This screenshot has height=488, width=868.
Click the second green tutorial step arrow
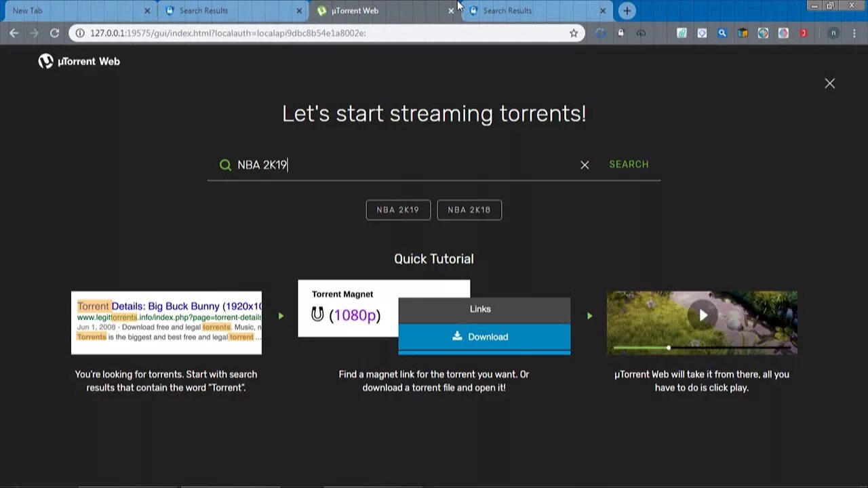coord(589,316)
